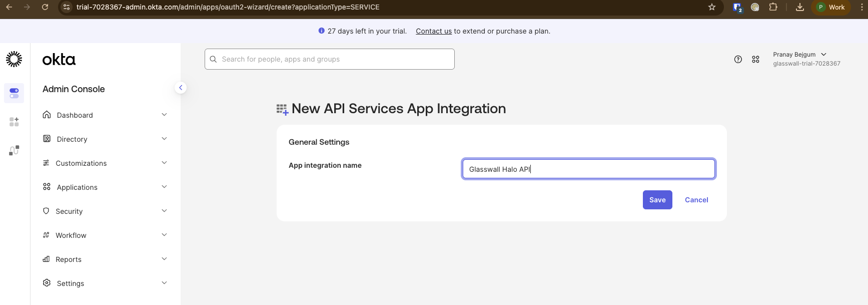Image resolution: width=868 pixels, height=305 pixels.
Task: Click the browser forward arrow
Action: (x=27, y=7)
